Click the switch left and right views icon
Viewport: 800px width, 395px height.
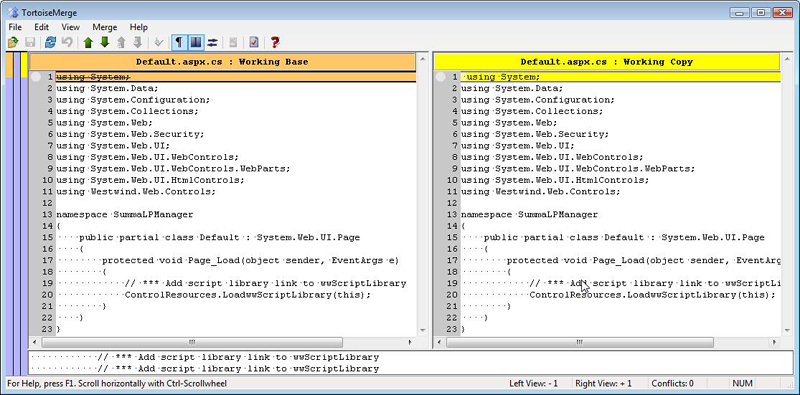pyautogui.click(x=212, y=42)
